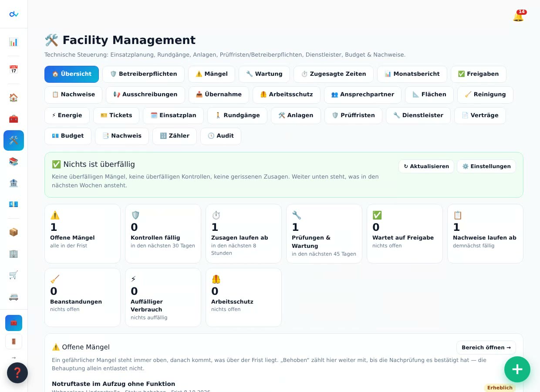
Task: Open the shopping cart icon in sidebar
Action: coord(13,275)
